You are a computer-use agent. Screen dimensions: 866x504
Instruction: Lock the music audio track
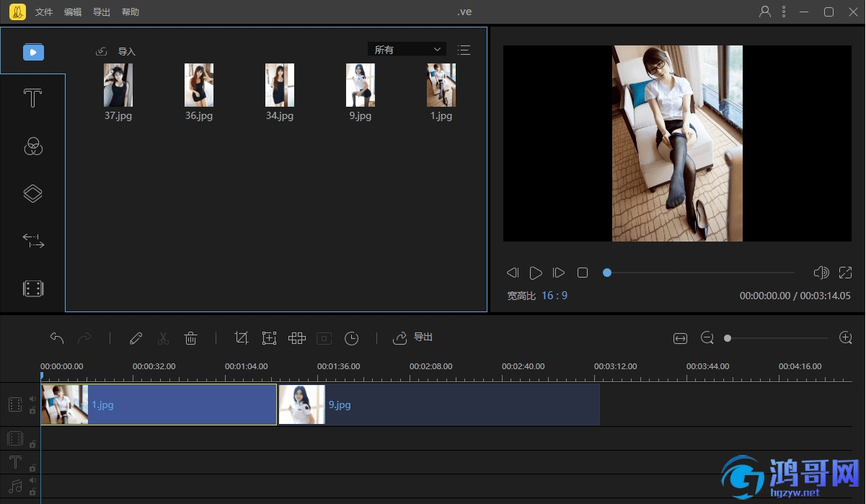pos(32,492)
